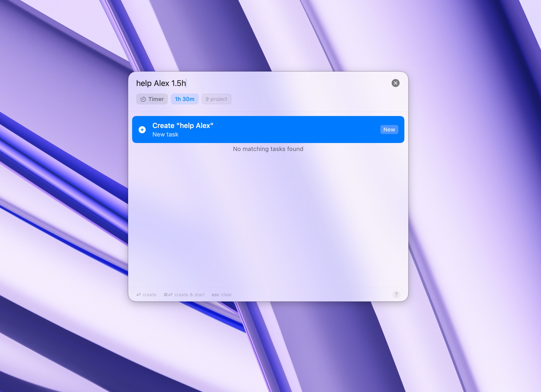This screenshot has height=392, width=541.
Task: Click the create & start hint label
Action: coord(189,295)
